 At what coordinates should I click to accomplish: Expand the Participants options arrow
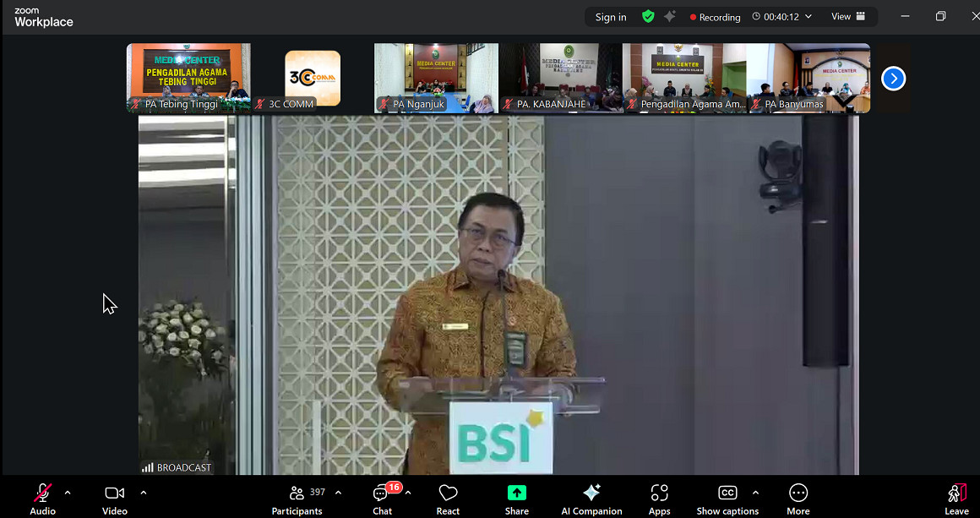click(338, 493)
